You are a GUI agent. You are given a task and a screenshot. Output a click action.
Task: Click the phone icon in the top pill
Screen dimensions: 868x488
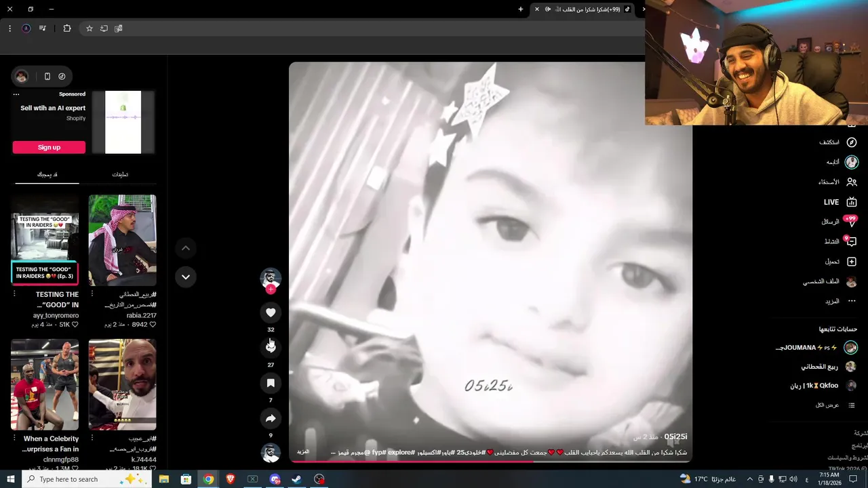[47, 77]
